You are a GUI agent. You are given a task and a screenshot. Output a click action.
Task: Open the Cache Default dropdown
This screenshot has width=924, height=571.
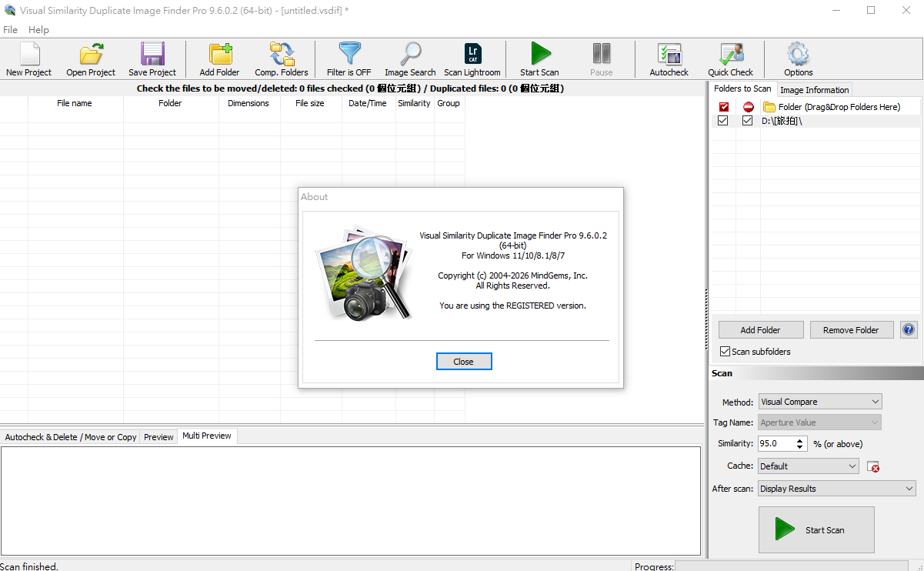[808, 466]
